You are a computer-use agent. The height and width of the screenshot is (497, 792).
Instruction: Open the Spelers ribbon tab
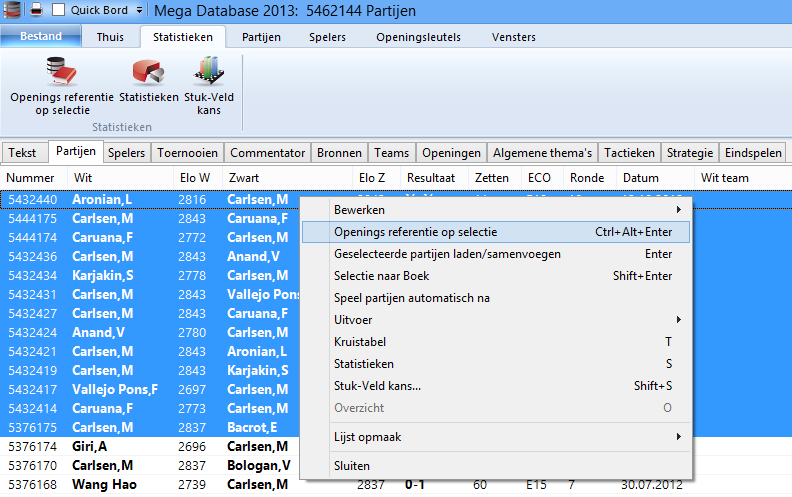click(327, 37)
